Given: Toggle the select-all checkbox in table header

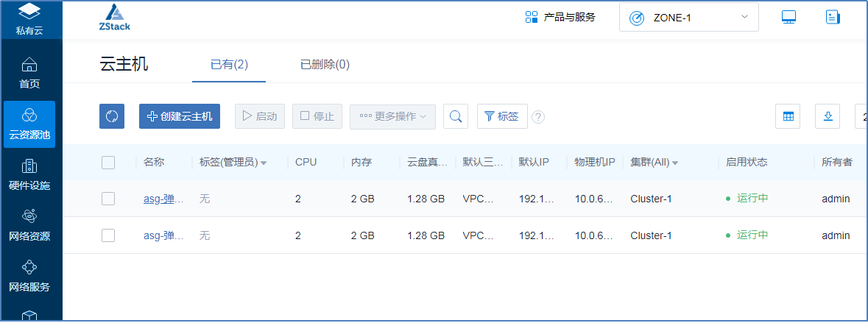Looking at the screenshot, I should 108,163.
